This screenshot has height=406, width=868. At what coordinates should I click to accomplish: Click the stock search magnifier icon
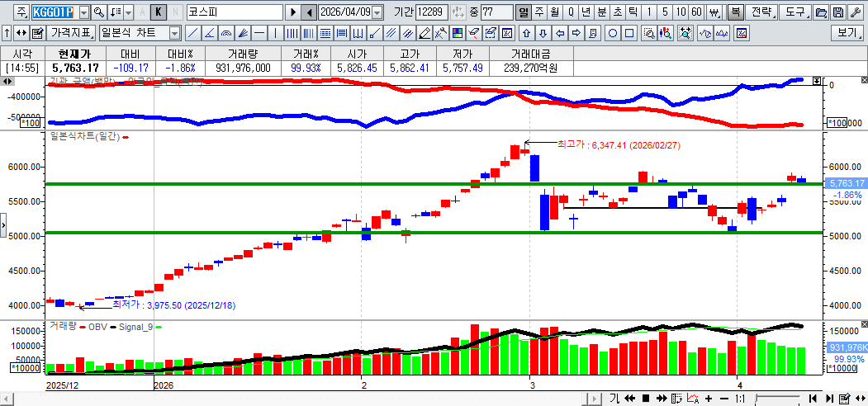click(x=99, y=12)
